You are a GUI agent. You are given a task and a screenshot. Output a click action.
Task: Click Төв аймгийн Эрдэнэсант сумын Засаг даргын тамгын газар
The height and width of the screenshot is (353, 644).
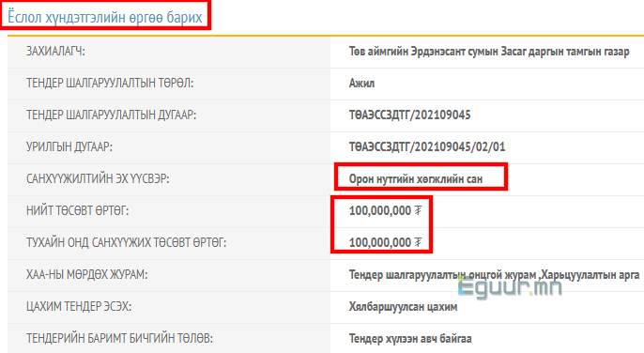coord(489,52)
